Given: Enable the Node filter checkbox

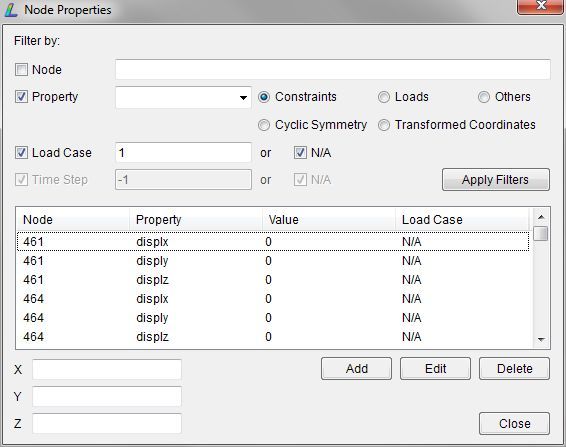Looking at the screenshot, I should pyautogui.click(x=21, y=69).
